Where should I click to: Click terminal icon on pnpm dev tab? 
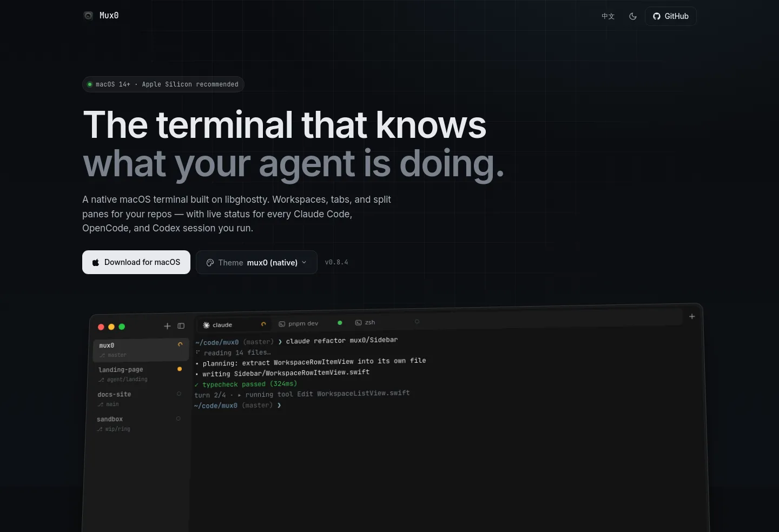[282, 324]
